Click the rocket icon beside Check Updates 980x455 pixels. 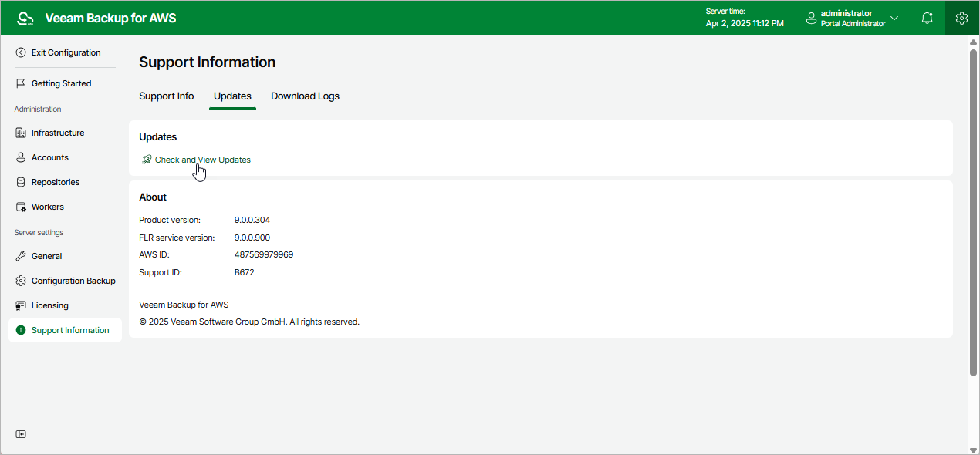(147, 160)
